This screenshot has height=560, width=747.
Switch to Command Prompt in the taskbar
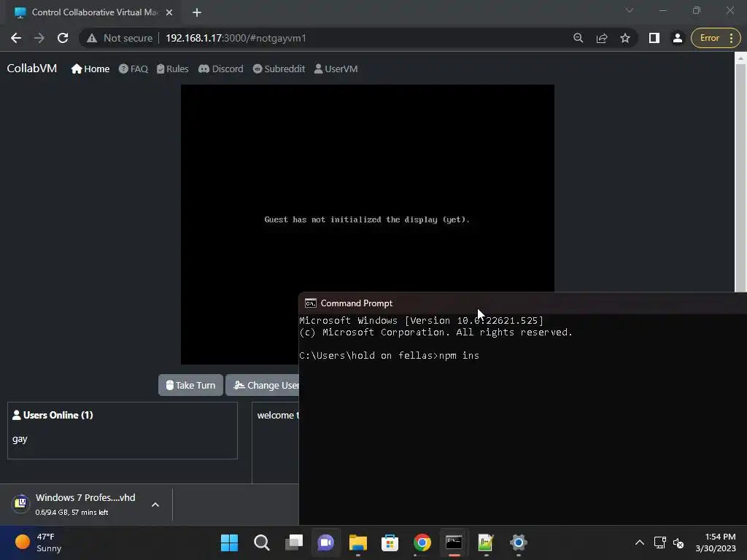[x=454, y=542]
